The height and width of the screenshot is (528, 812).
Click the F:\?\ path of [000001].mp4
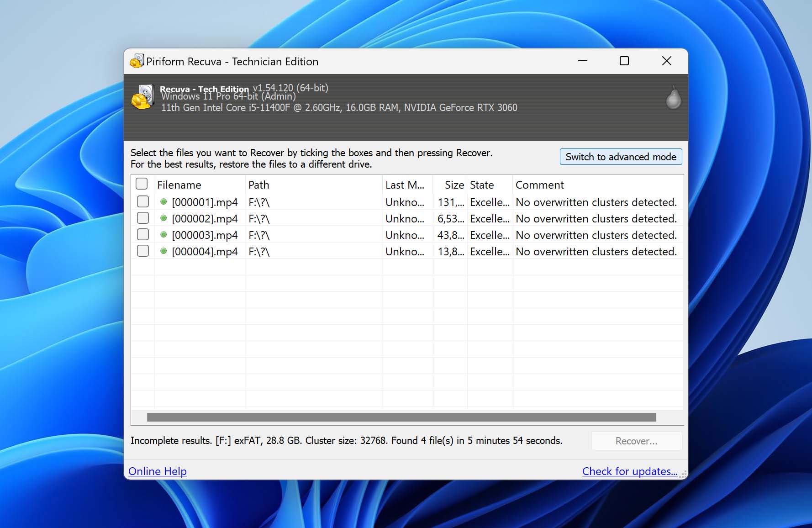click(x=259, y=202)
